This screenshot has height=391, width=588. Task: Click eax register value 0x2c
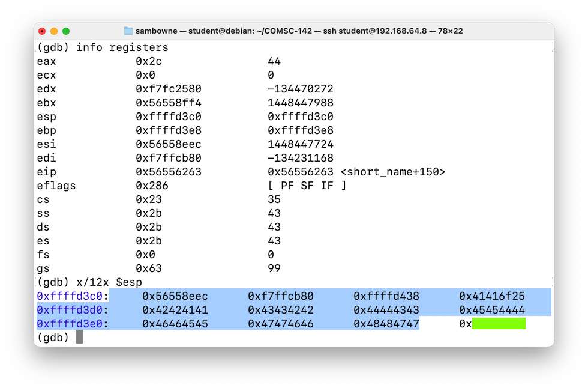(x=149, y=61)
